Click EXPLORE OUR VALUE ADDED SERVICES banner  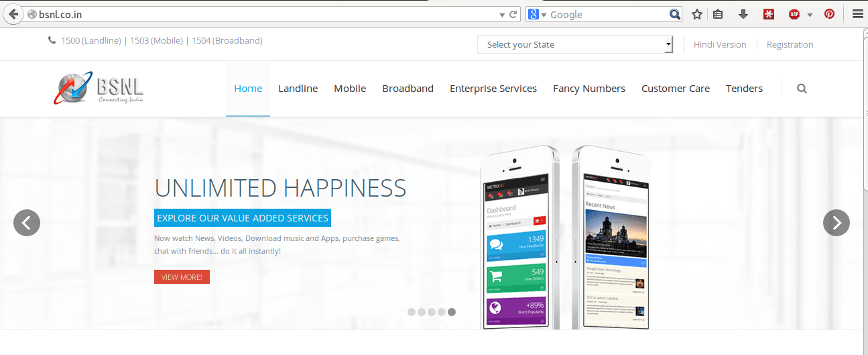(243, 218)
